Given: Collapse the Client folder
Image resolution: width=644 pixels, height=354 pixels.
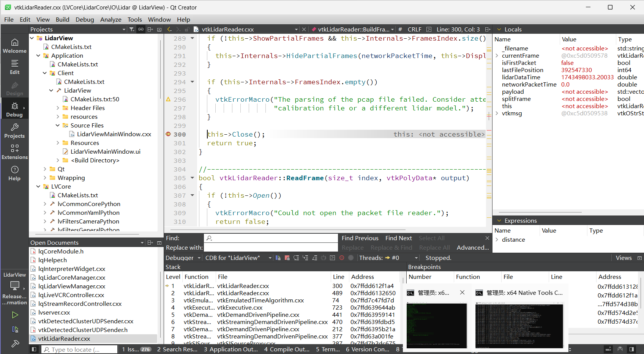Looking at the screenshot, I should pos(45,73).
